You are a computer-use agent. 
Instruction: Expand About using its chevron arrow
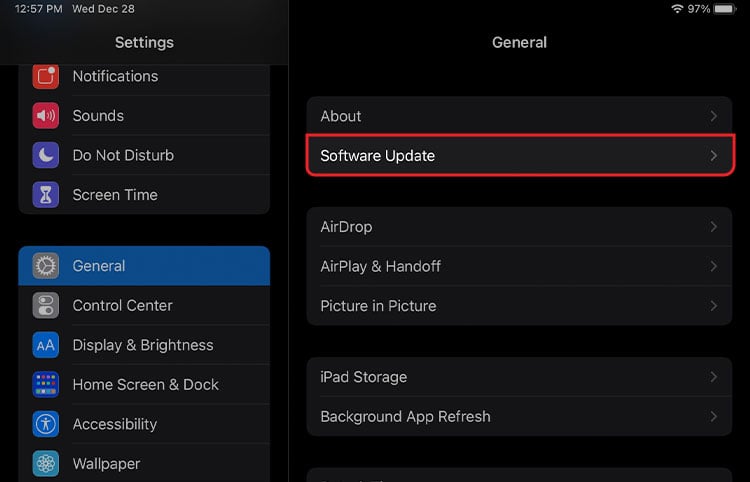coord(713,116)
